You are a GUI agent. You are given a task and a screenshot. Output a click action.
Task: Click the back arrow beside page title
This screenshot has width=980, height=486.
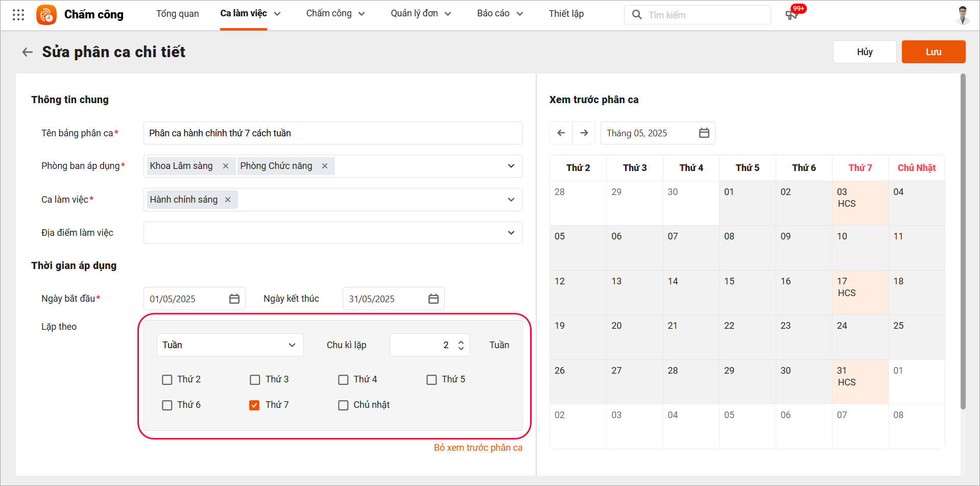28,52
